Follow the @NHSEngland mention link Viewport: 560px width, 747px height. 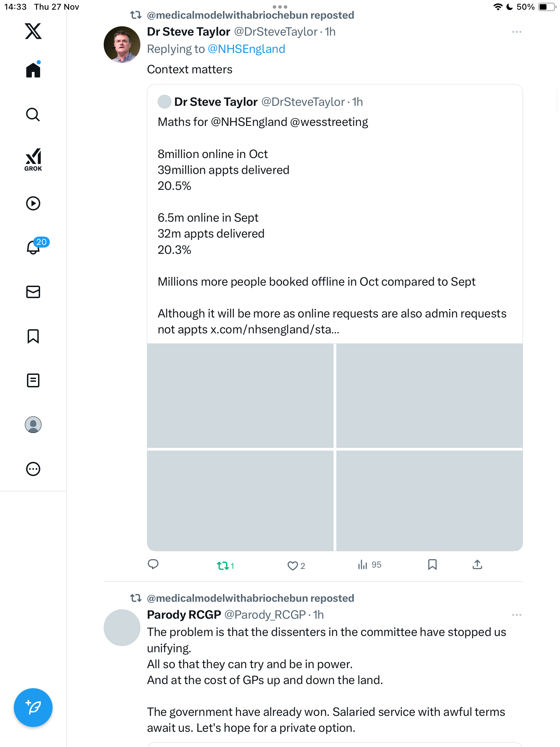click(x=246, y=49)
